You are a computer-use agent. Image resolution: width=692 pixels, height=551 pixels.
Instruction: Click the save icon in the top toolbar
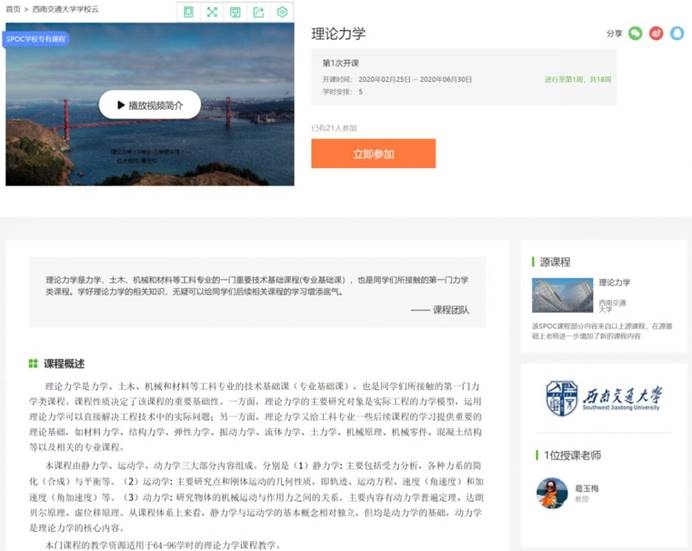[x=235, y=12]
